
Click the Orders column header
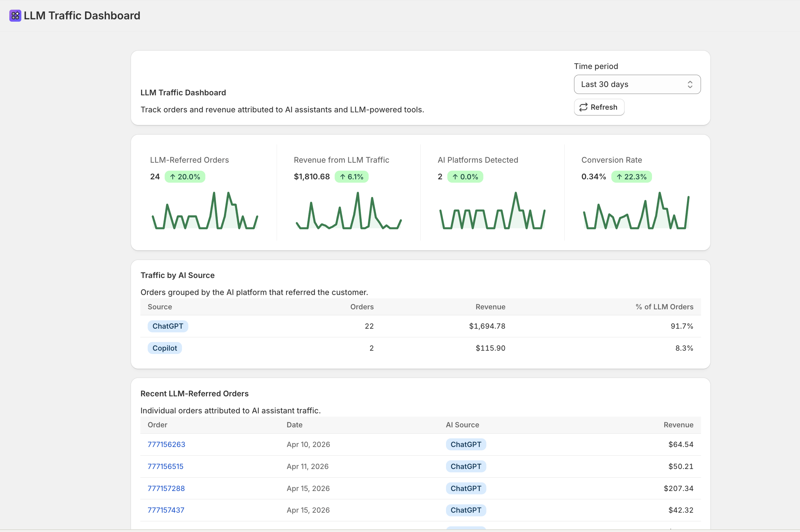(x=362, y=307)
